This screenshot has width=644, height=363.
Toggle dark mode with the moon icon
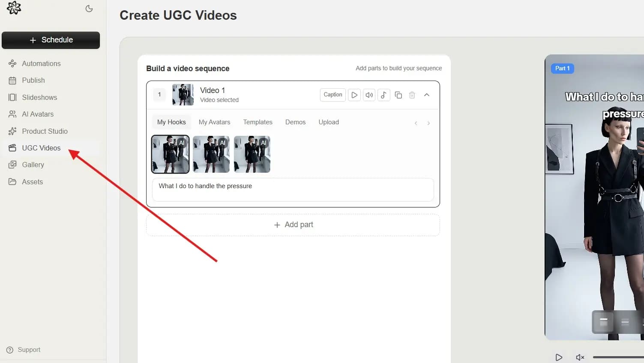89,9
